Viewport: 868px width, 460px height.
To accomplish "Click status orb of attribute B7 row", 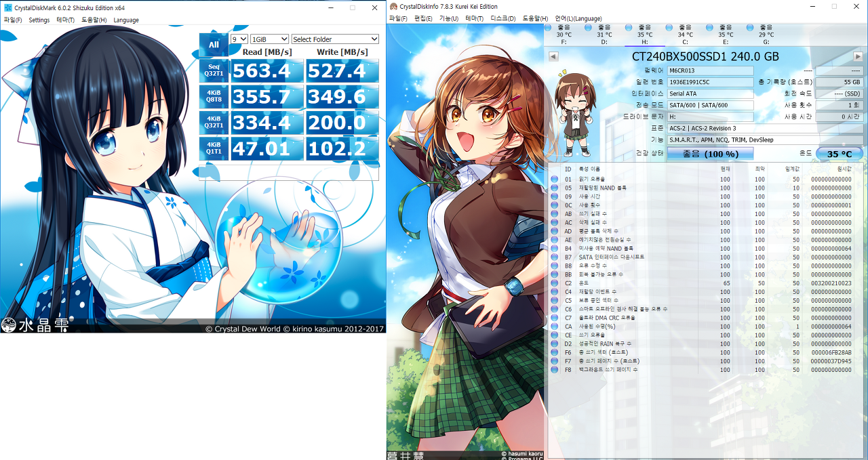I will tap(554, 257).
